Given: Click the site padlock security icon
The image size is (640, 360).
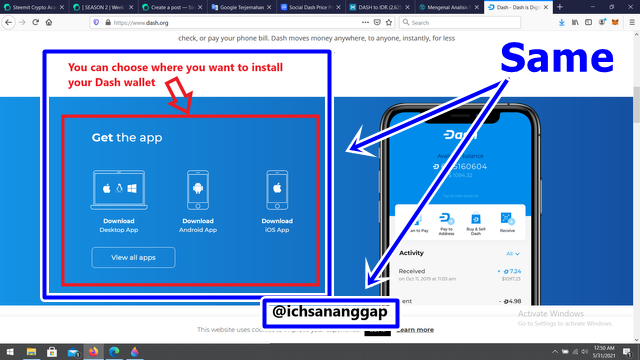Looking at the screenshot, I should click(x=108, y=22).
